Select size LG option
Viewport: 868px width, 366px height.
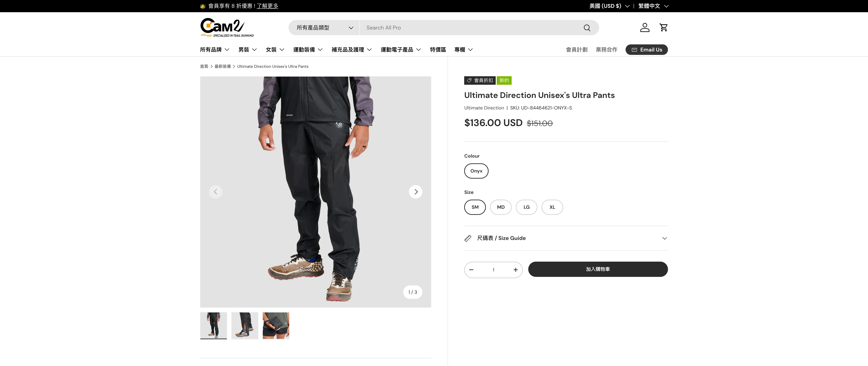(526, 207)
